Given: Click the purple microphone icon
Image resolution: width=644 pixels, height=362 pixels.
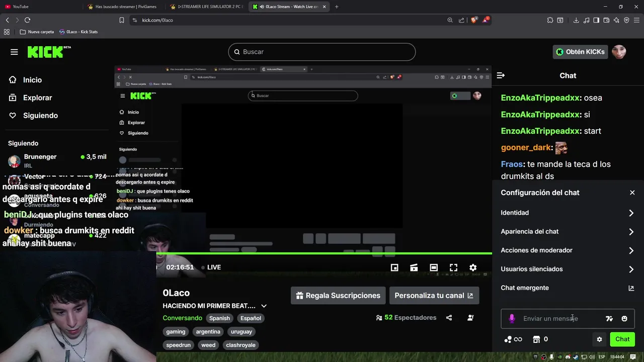Looking at the screenshot, I should 512,318.
